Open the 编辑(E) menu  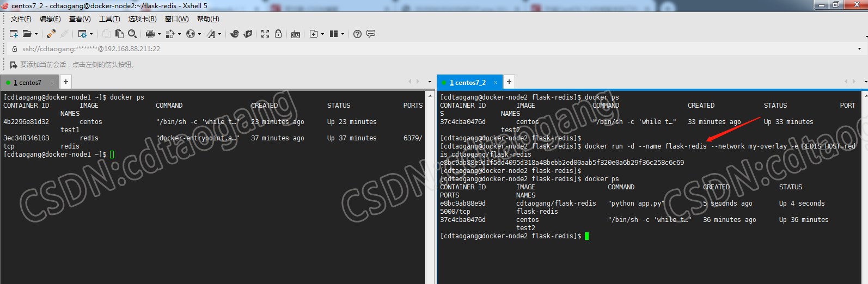[50, 19]
